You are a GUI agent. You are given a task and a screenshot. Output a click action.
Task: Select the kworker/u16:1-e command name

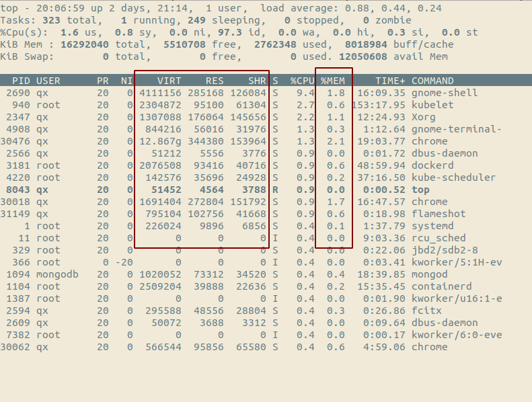pos(457,298)
